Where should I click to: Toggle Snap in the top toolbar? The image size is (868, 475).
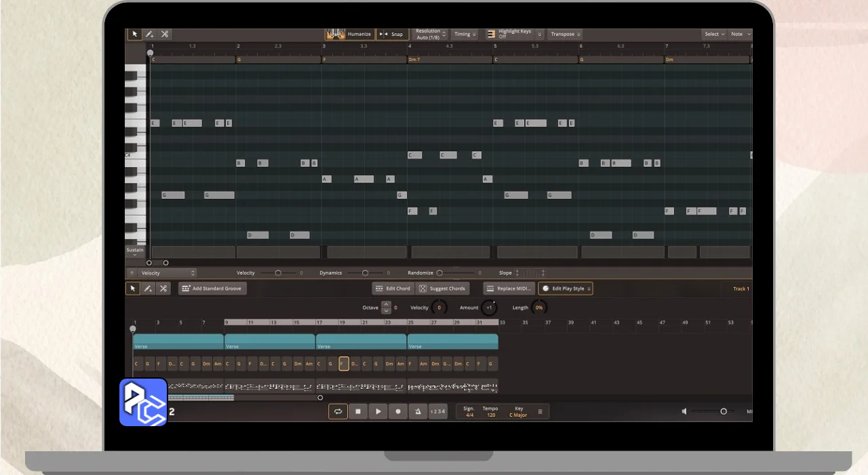point(392,34)
